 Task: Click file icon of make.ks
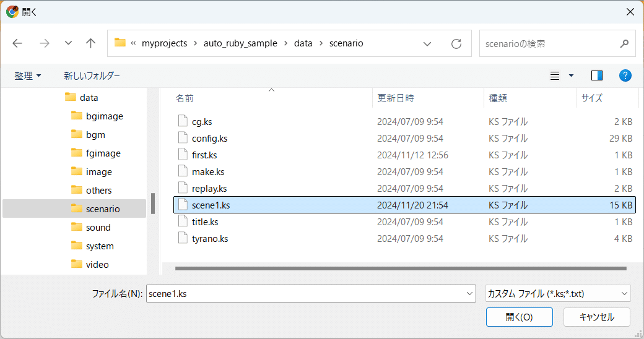[183, 171]
